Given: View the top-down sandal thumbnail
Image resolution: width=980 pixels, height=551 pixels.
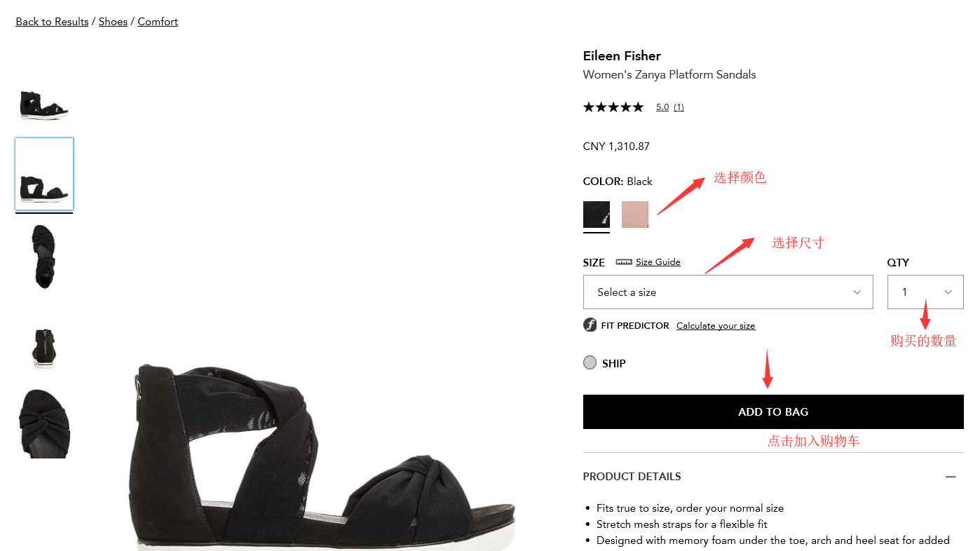Looking at the screenshot, I should click(44, 256).
